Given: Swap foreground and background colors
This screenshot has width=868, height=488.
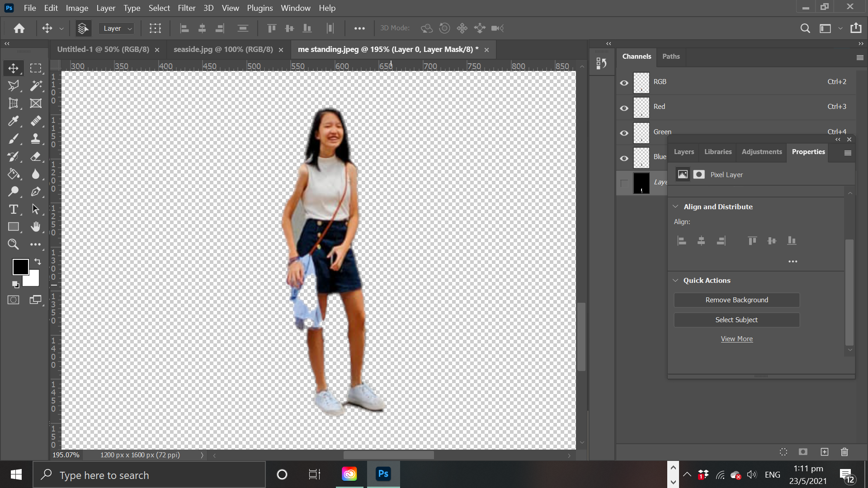Looking at the screenshot, I should click(x=38, y=262).
